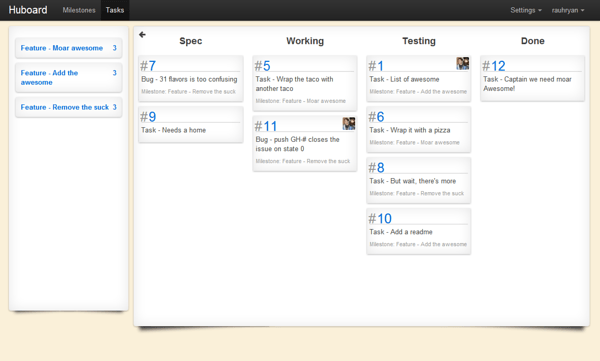The height and width of the screenshot is (361, 600).
Task: Select 'Bug - push GH-# closes the issue' text
Action: 297,144
